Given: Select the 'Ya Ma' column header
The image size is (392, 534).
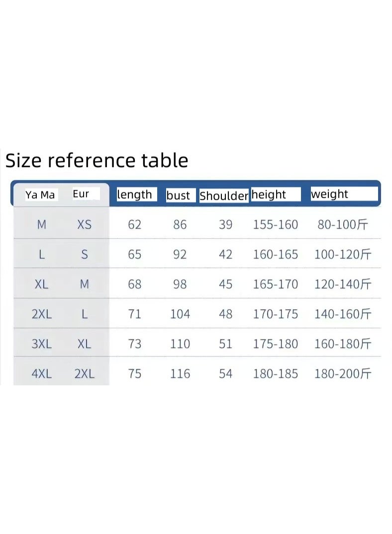Looking at the screenshot, I should coord(40,195).
